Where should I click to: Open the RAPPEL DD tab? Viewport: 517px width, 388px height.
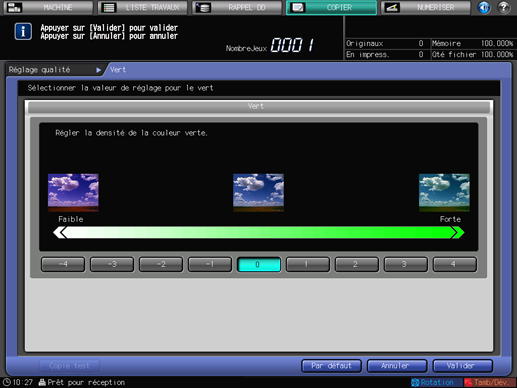(x=237, y=7)
